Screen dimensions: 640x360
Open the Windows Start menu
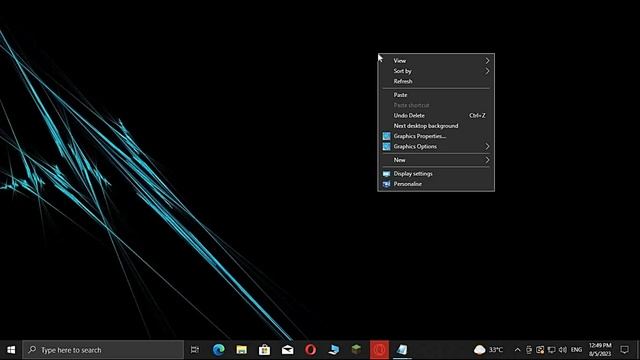coord(11,350)
